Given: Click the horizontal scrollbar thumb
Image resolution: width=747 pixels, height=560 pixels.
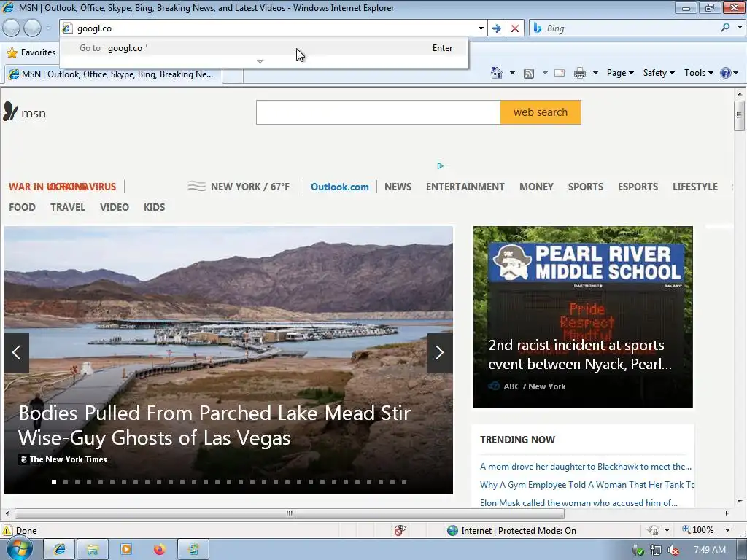Looking at the screenshot, I should tap(289, 513).
